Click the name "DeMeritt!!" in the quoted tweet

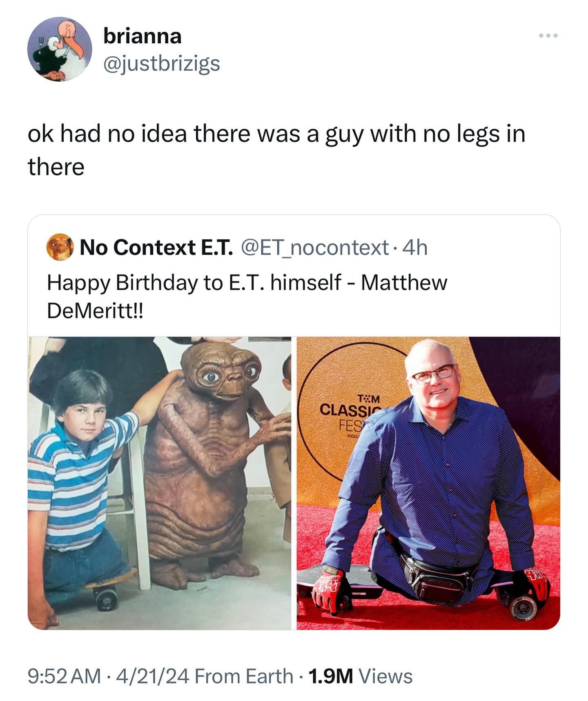click(95, 311)
